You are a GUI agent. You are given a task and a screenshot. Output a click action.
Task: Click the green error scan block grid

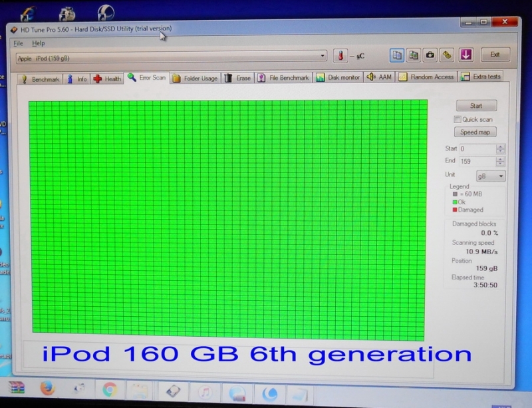click(228, 220)
